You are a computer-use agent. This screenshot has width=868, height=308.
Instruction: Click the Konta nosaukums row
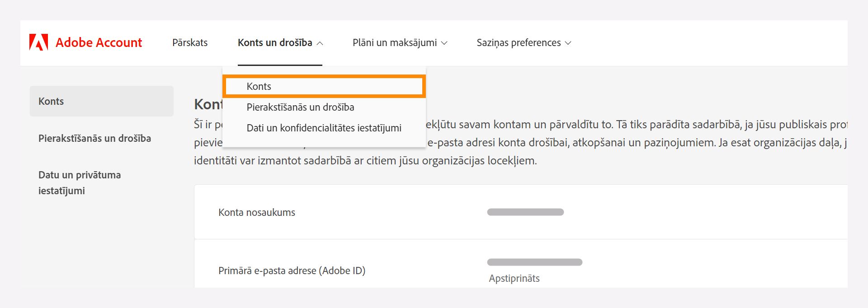(256, 212)
